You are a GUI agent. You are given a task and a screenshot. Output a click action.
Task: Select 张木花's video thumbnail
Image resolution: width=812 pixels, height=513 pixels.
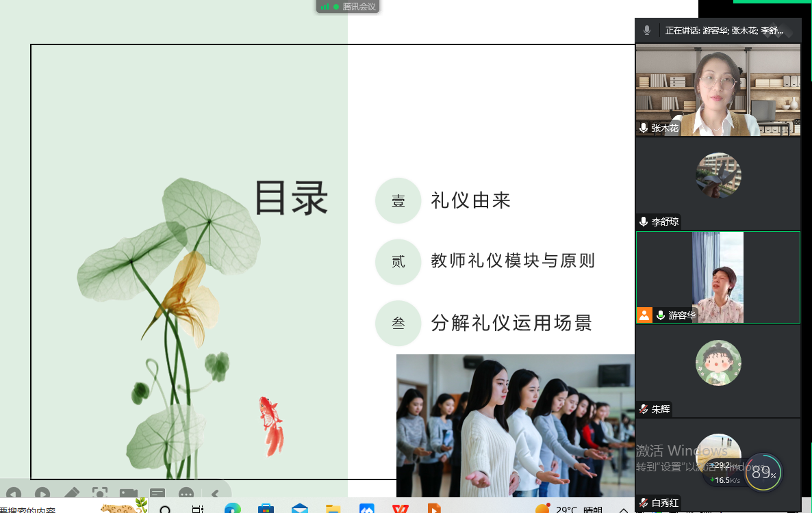click(718, 90)
